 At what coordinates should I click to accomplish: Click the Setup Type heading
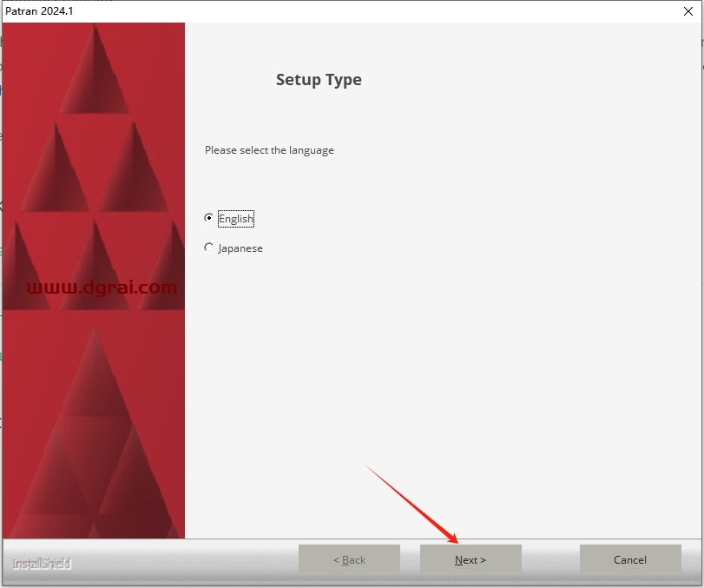(x=319, y=80)
